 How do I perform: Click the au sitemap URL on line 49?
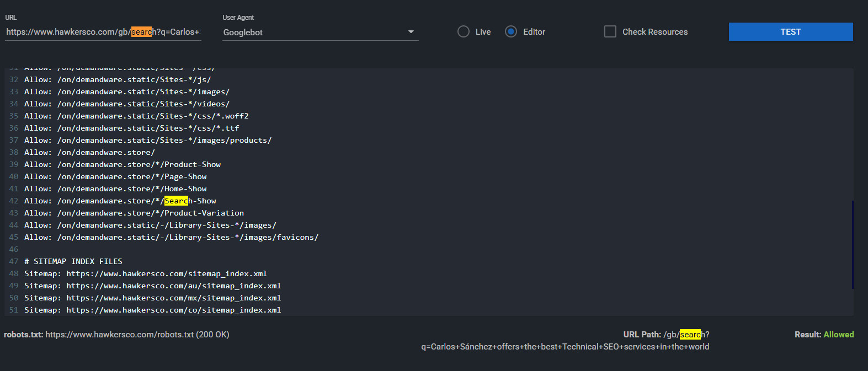coord(173,286)
